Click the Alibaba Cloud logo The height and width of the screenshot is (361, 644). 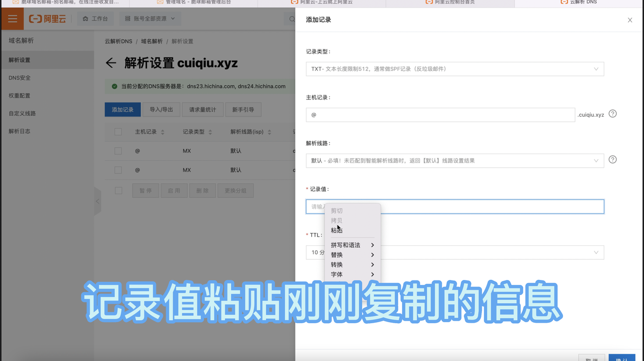coord(47,19)
